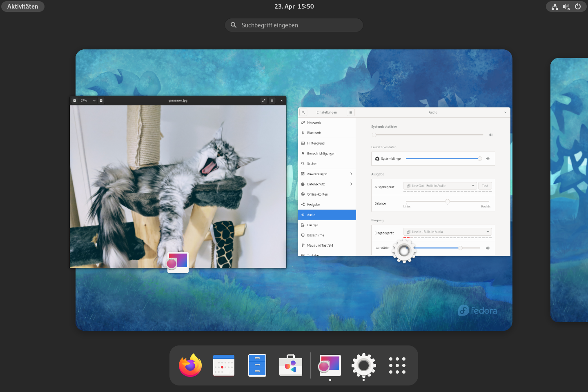Open the Kalender app from the dock
The height and width of the screenshot is (392, 588).
[x=223, y=365]
